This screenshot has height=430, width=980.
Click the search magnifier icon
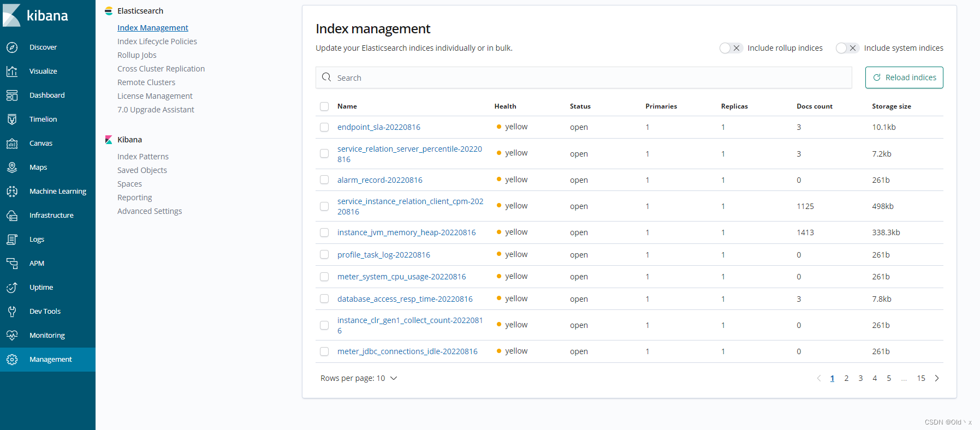(x=326, y=77)
